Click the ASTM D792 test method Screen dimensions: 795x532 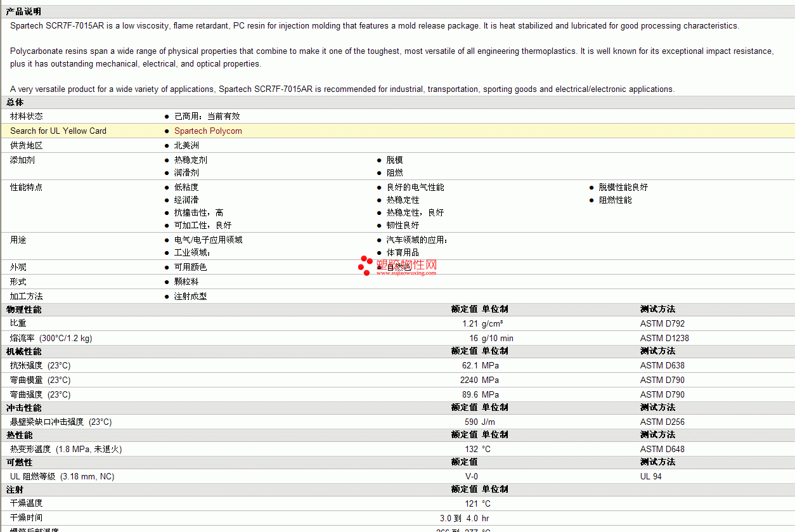click(x=662, y=323)
